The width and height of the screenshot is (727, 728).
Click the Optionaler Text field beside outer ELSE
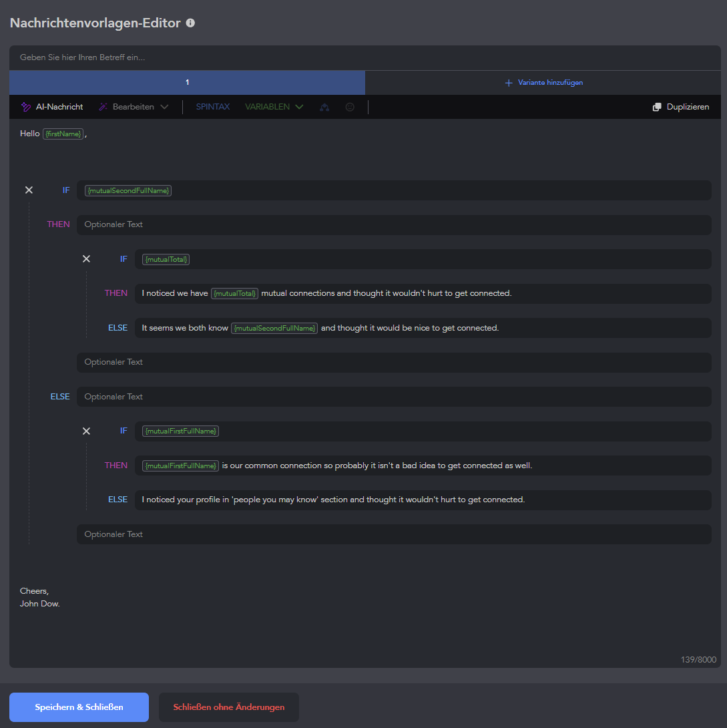point(394,397)
